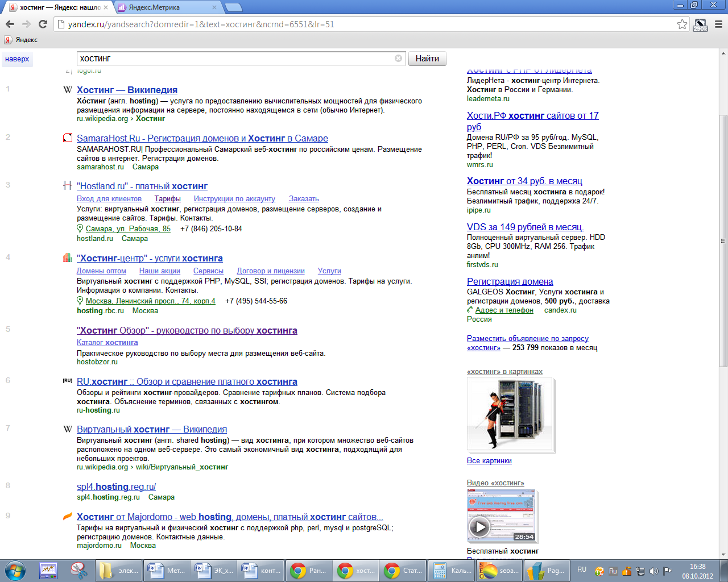The width and height of the screenshot is (728, 582).
Task: Open the Pag... taskbar item
Action: pyautogui.click(x=545, y=570)
